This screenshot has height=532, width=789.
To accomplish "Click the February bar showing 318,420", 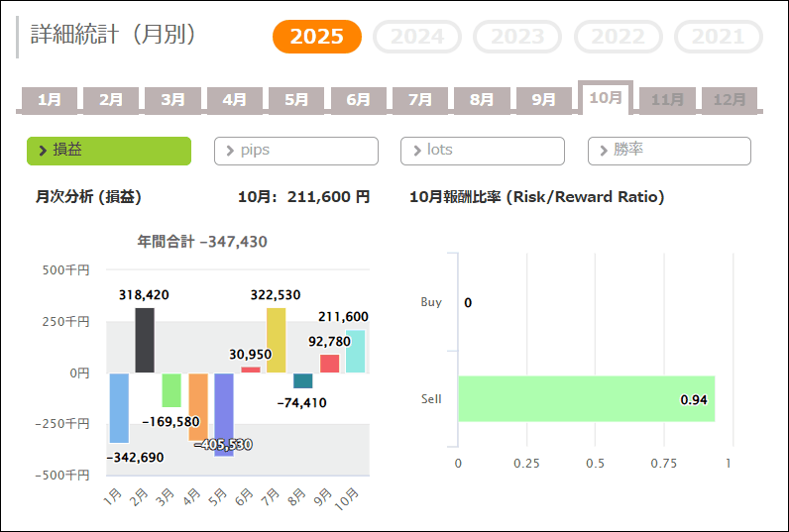I will click(145, 340).
